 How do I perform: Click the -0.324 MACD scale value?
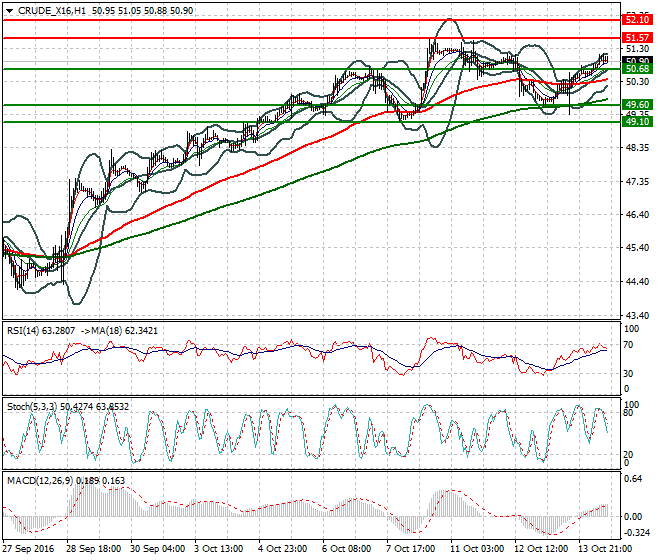(636, 533)
